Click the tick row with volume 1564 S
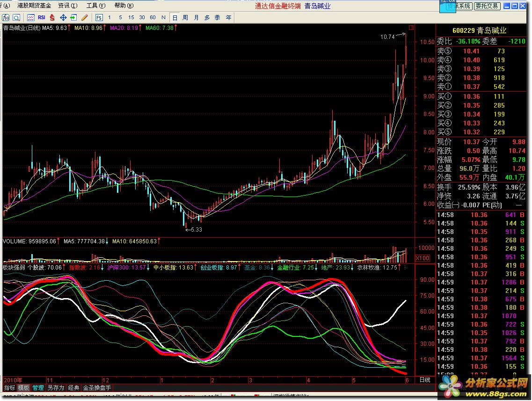 (481, 358)
